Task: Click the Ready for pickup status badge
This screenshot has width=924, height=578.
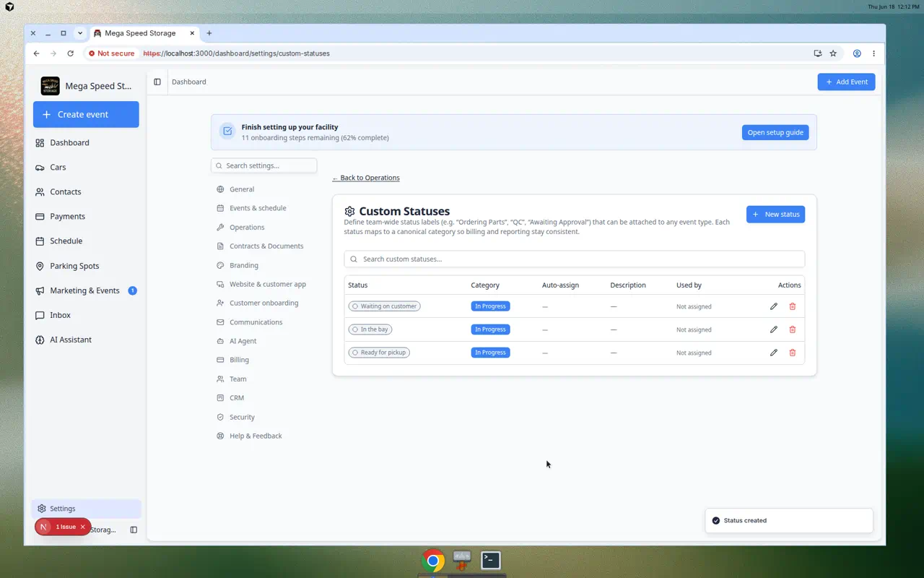Action: point(379,353)
